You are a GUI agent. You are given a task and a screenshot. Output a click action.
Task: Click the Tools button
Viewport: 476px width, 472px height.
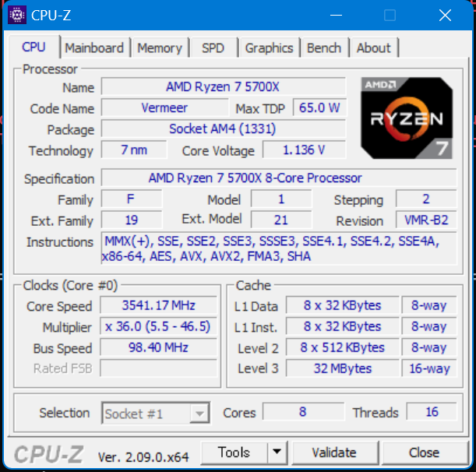pyautogui.click(x=234, y=453)
